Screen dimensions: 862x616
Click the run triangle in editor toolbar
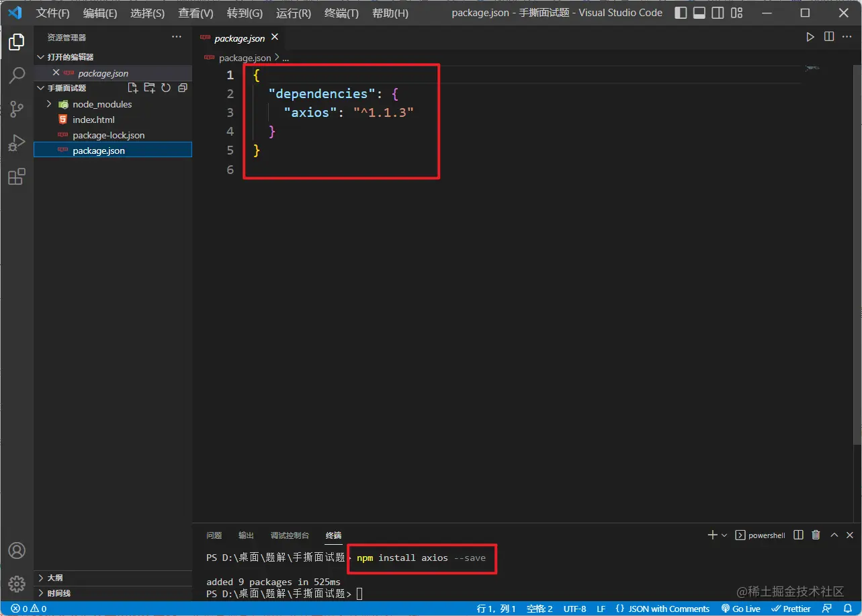tap(810, 38)
